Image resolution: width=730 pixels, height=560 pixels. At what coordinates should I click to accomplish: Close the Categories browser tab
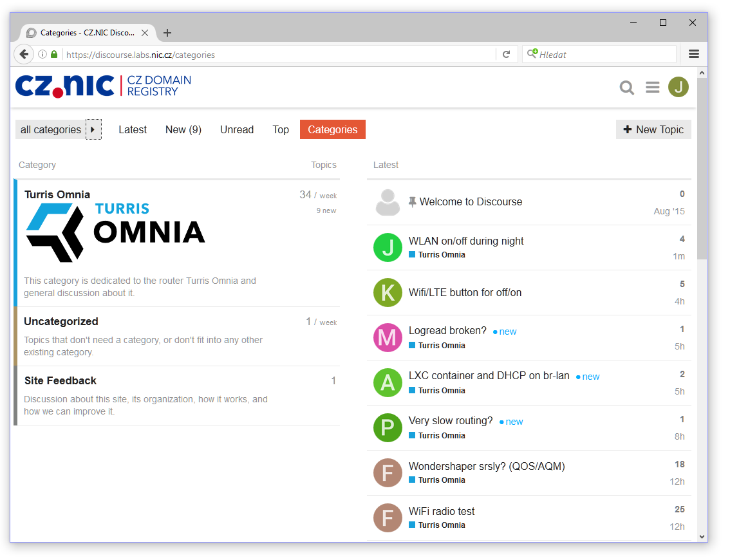click(x=145, y=33)
